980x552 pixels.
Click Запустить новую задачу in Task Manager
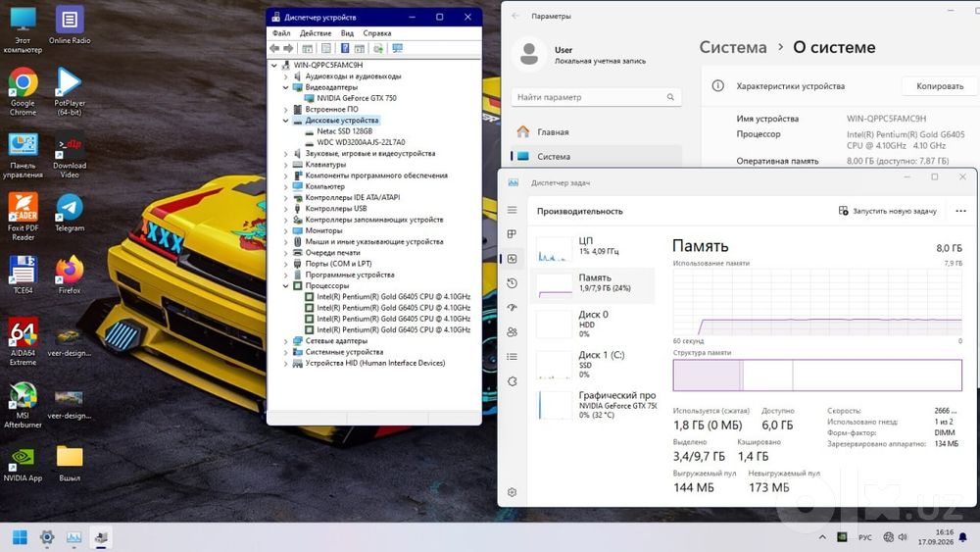pos(888,211)
